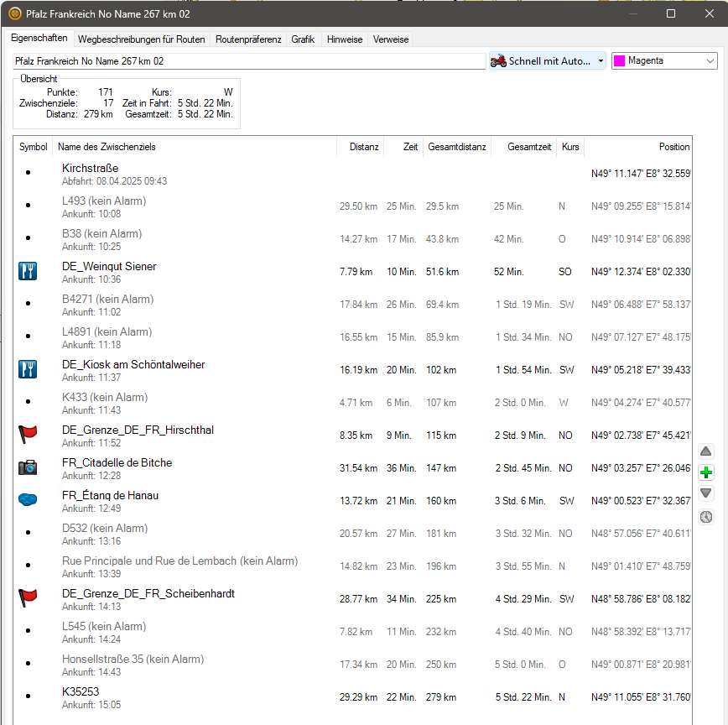Add a waypoint with green plus button
The image size is (728, 725).
705,472
